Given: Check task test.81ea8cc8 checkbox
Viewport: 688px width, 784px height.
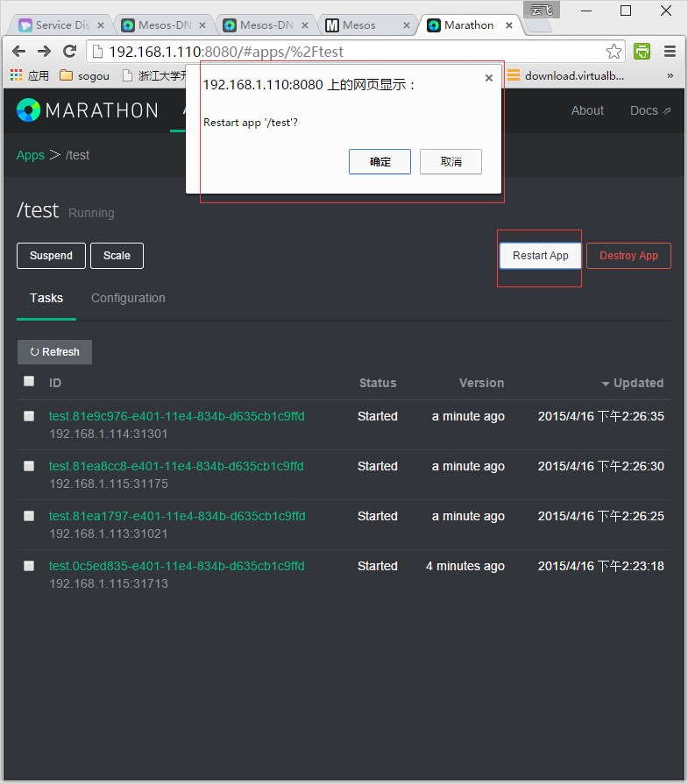Looking at the screenshot, I should (x=29, y=466).
